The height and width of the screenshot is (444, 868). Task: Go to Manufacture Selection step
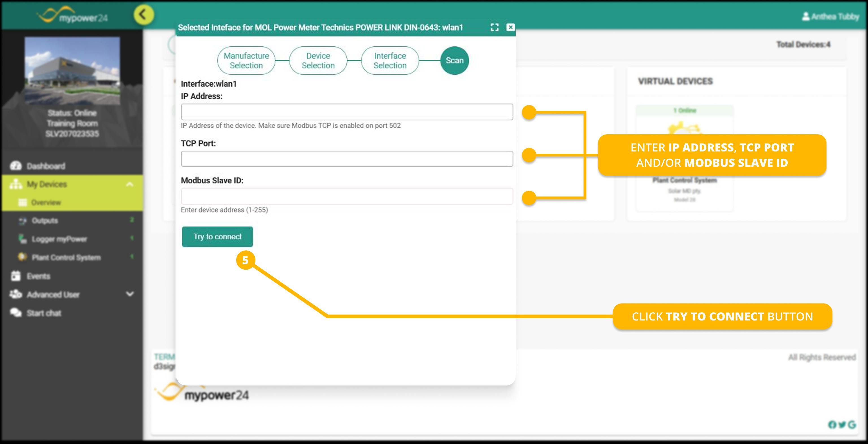tap(246, 61)
